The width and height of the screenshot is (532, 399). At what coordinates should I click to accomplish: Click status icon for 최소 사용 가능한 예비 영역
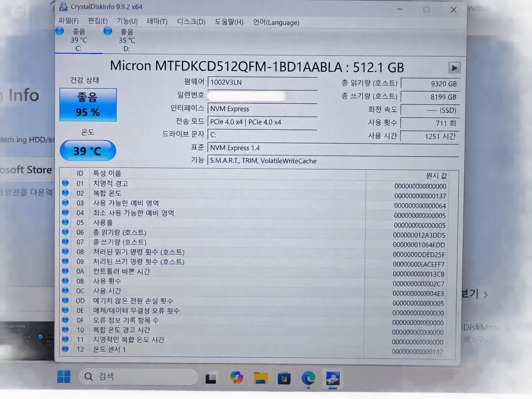(x=65, y=212)
